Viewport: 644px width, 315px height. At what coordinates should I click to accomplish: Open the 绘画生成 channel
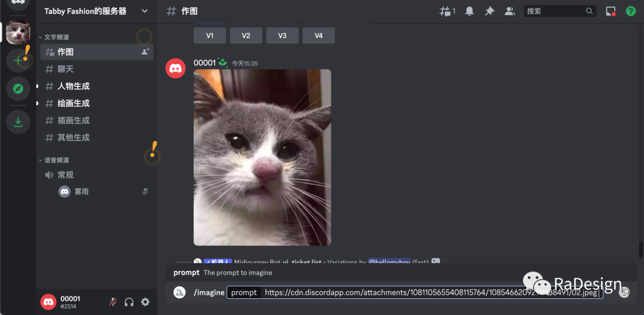pos(97,104)
